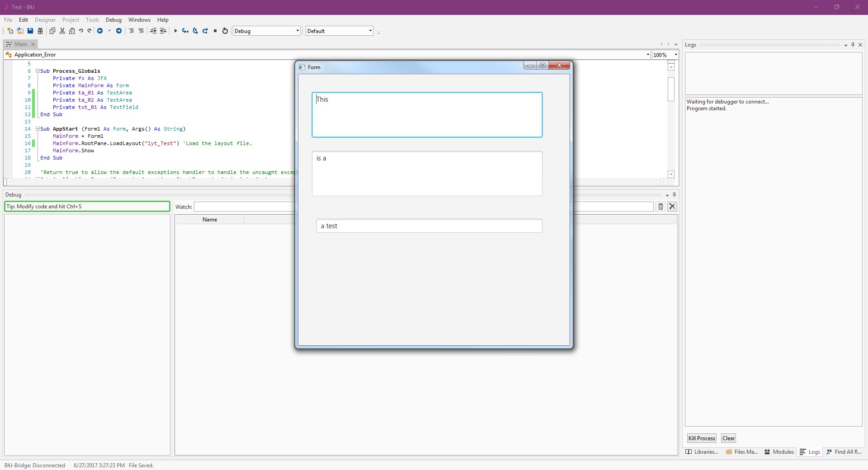
Task: Click the Increase Indent toolbar icon
Action: point(163,31)
